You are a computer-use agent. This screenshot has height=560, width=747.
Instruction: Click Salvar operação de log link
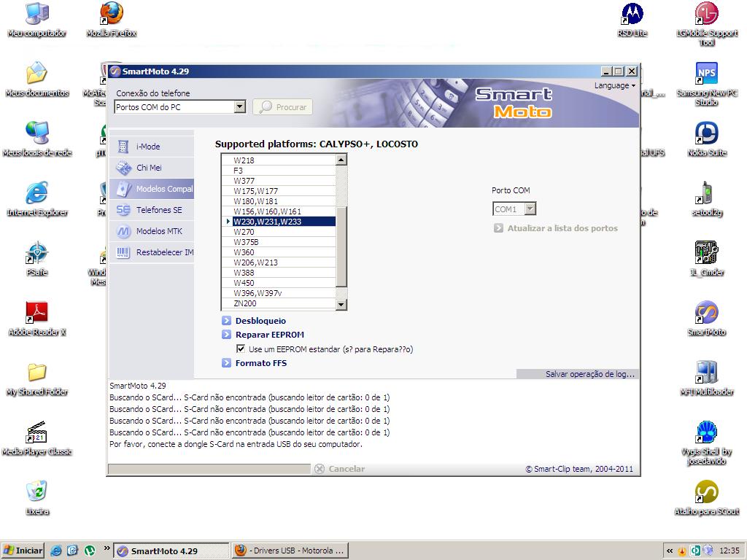pyautogui.click(x=589, y=374)
